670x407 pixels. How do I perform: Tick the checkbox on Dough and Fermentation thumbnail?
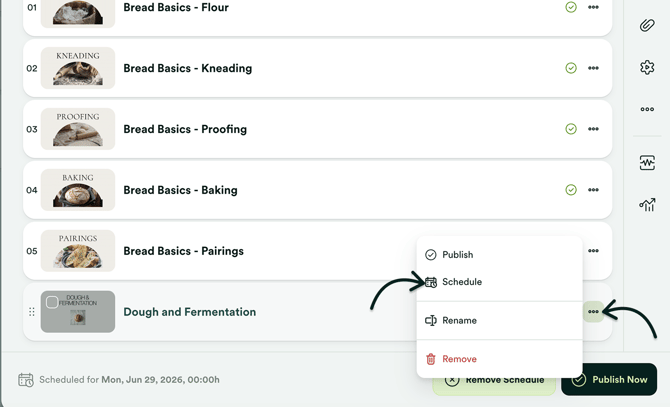pyautogui.click(x=52, y=302)
